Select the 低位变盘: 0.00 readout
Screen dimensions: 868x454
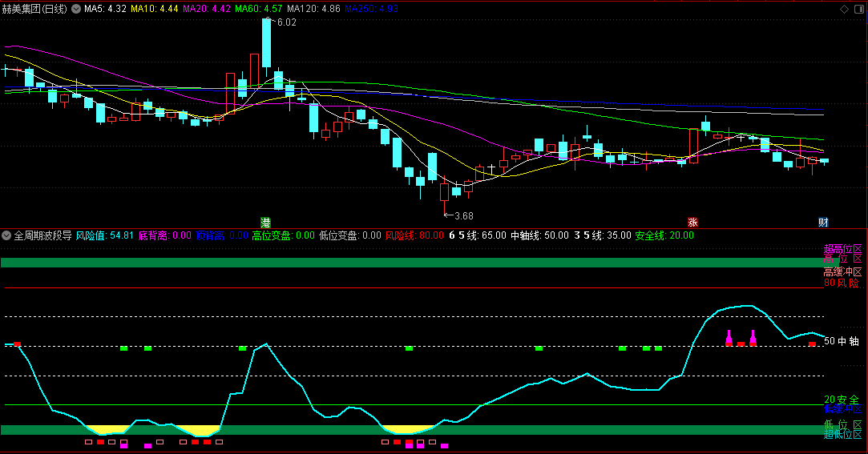[350, 235]
